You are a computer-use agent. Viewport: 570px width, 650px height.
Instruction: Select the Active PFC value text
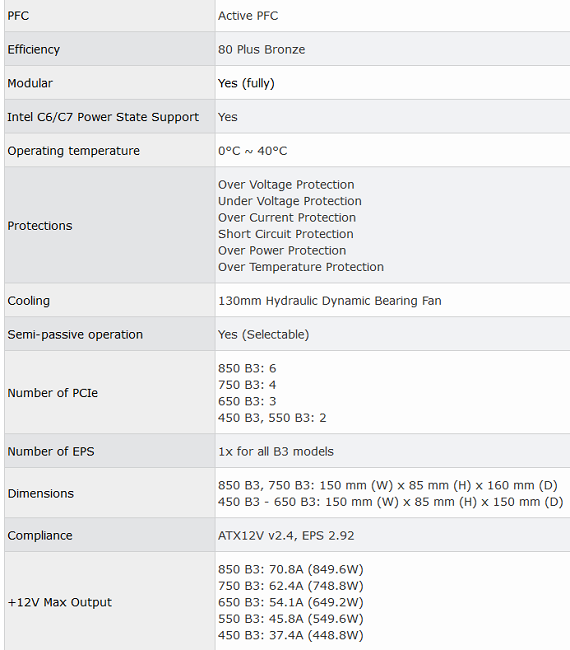(248, 16)
